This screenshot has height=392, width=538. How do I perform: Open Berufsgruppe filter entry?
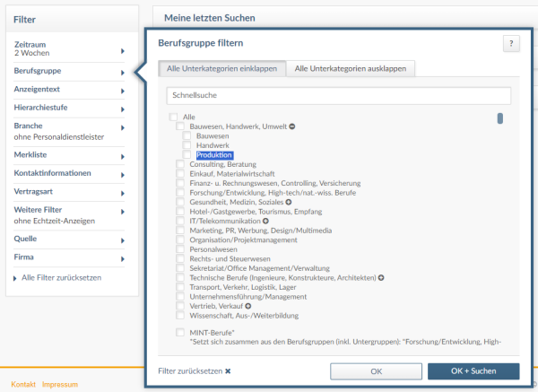coord(69,71)
